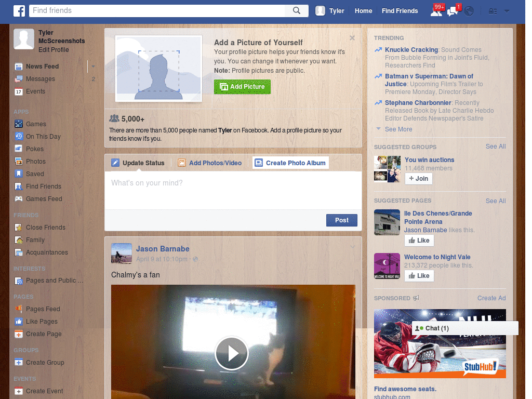Click the placeholder profile picture
Viewport: 532px width, 399px height.
[159, 69]
